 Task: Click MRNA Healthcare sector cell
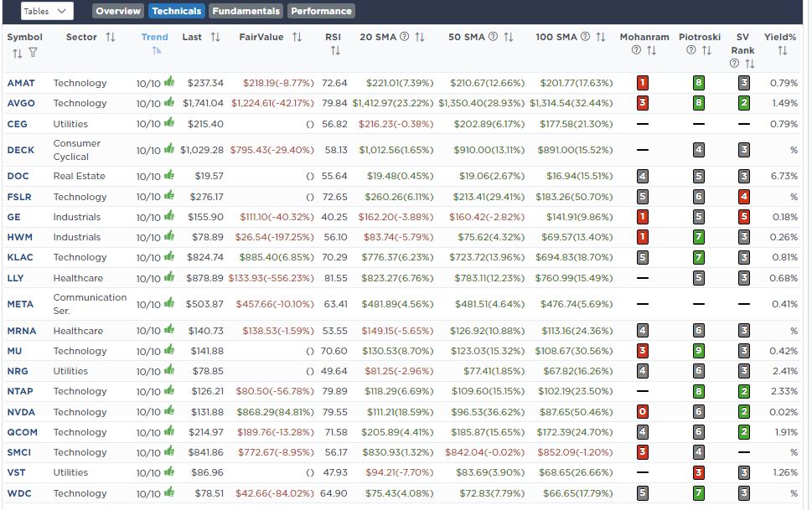click(78, 332)
